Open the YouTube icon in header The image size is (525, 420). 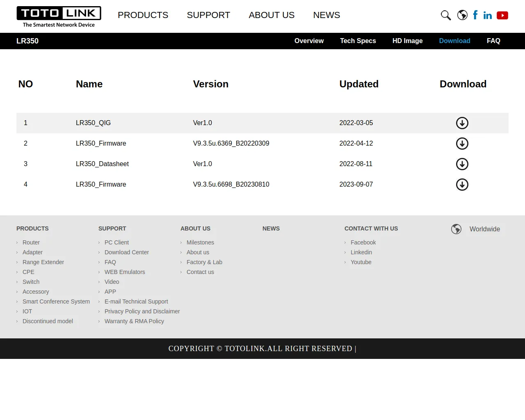point(502,15)
